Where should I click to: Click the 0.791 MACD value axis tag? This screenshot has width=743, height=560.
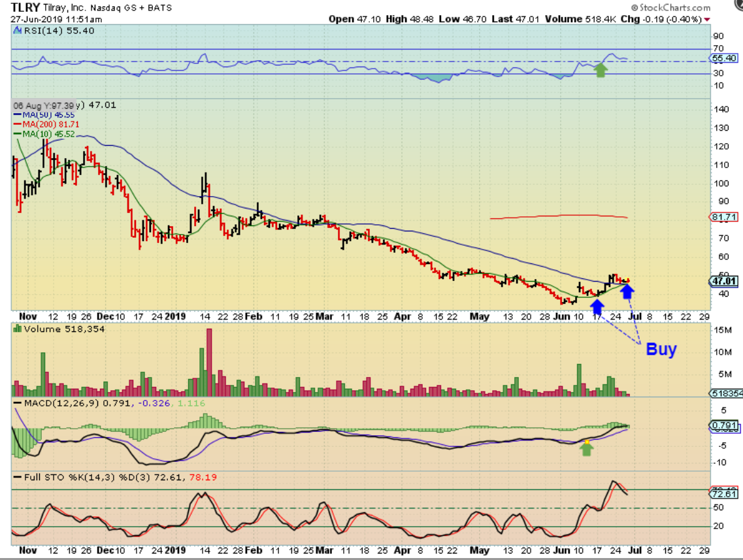723,426
